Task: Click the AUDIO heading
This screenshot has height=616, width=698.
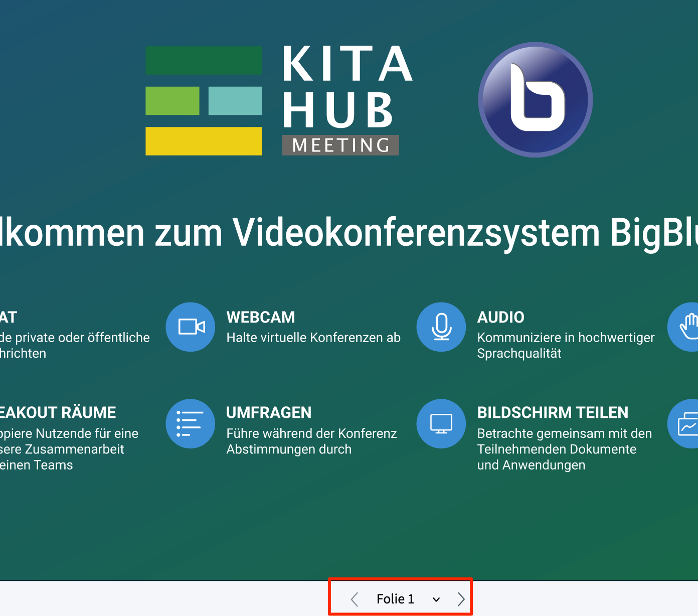Action: click(x=501, y=317)
